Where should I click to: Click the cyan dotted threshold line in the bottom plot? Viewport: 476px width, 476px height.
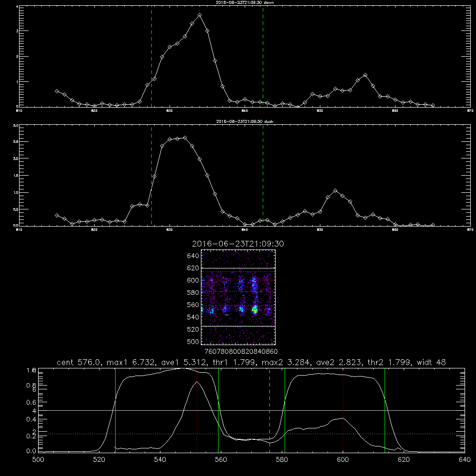pos(251,434)
